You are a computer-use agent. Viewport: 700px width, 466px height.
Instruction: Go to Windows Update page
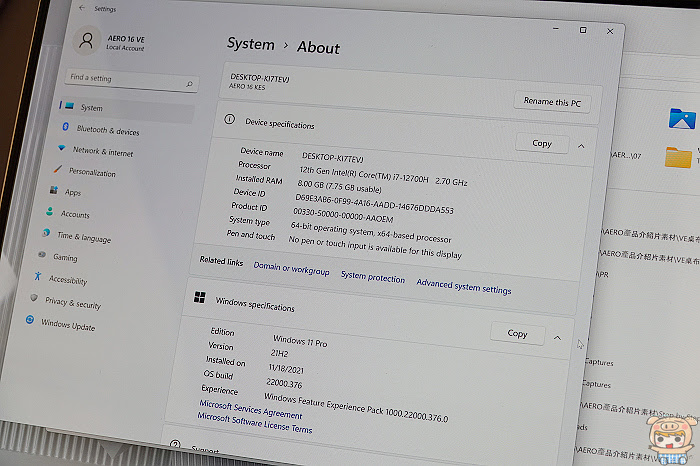click(68, 325)
